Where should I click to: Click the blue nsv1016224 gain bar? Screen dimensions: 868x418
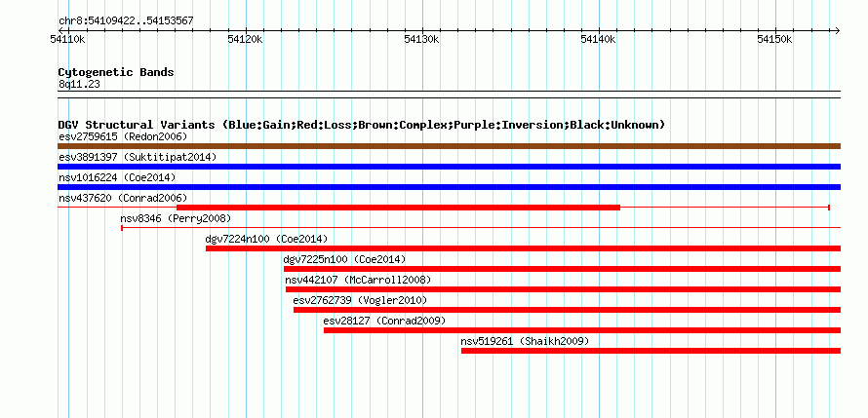coord(449,187)
